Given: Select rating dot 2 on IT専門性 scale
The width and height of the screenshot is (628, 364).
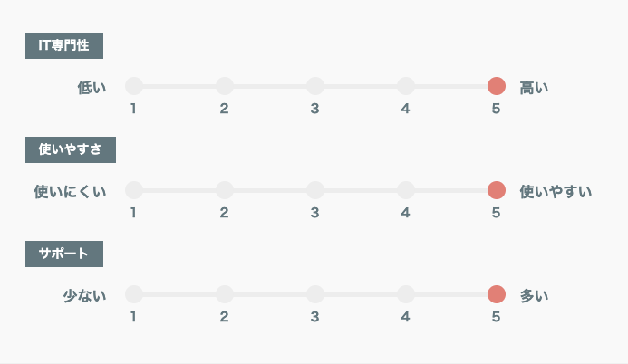Looking at the screenshot, I should [x=225, y=86].
